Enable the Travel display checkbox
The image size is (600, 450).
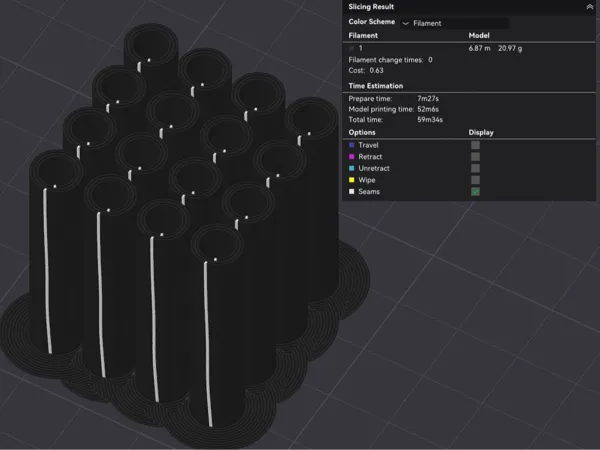(475, 145)
